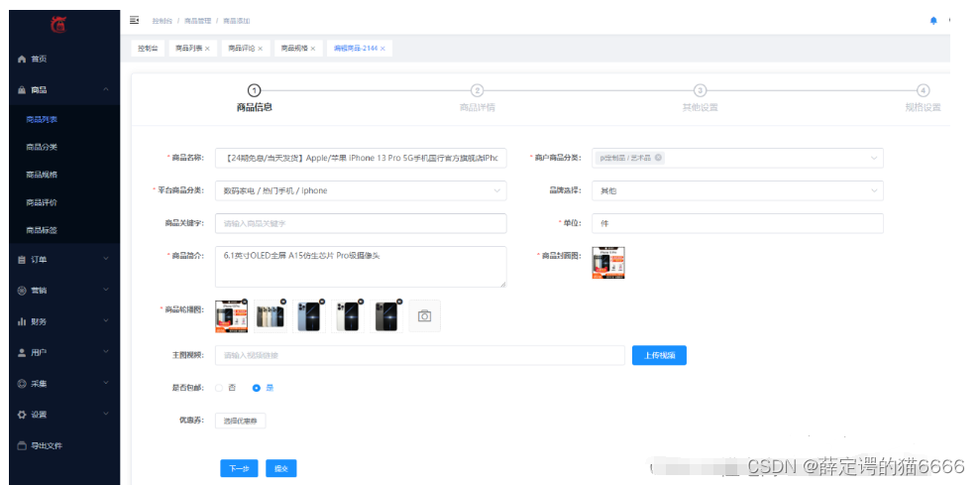Open the 商户商品分类 dropdown
Viewport: 980px width, 485px height.
click(x=737, y=158)
